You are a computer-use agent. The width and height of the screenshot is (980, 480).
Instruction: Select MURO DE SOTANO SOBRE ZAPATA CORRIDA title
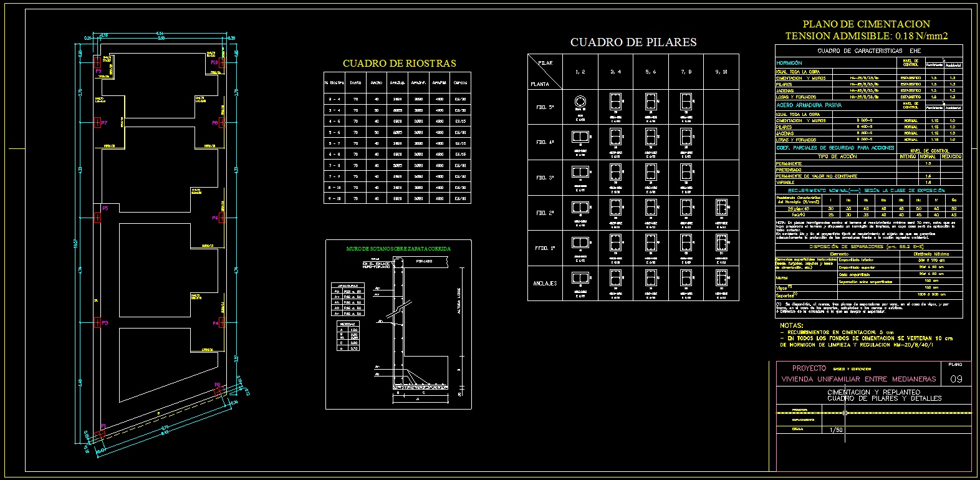[398, 249]
